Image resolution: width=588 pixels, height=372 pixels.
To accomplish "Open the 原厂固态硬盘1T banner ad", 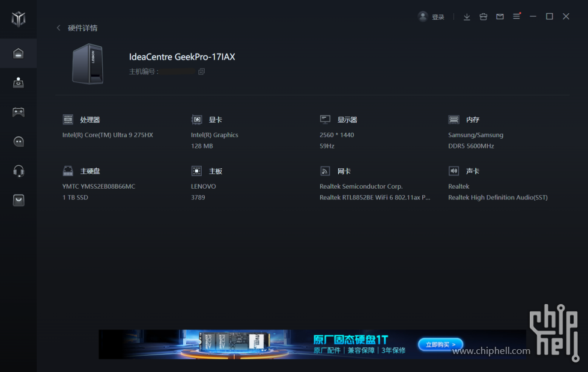I will (x=312, y=344).
